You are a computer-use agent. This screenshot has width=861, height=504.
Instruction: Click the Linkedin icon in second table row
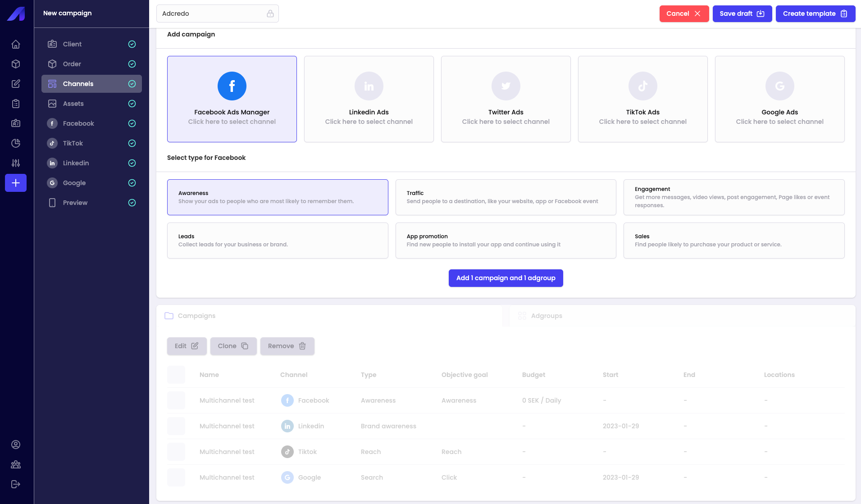pos(287,426)
